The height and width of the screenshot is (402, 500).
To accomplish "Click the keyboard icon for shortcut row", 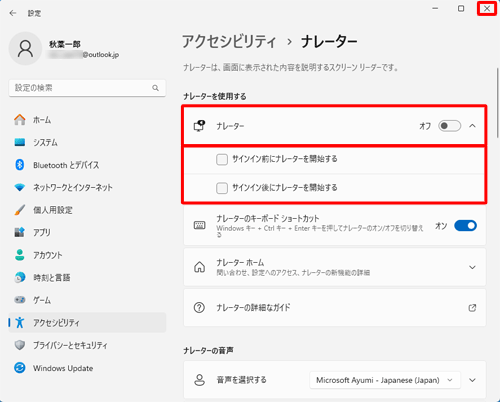I will point(199,226).
